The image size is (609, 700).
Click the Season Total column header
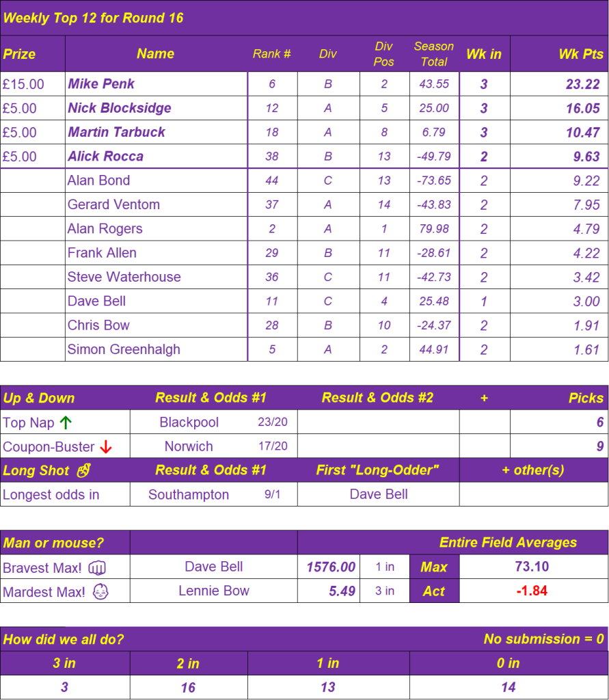point(433,54)
